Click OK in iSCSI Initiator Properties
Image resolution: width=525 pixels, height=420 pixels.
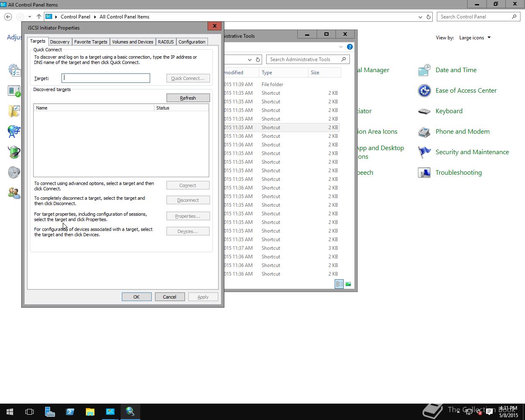point(137,297)
